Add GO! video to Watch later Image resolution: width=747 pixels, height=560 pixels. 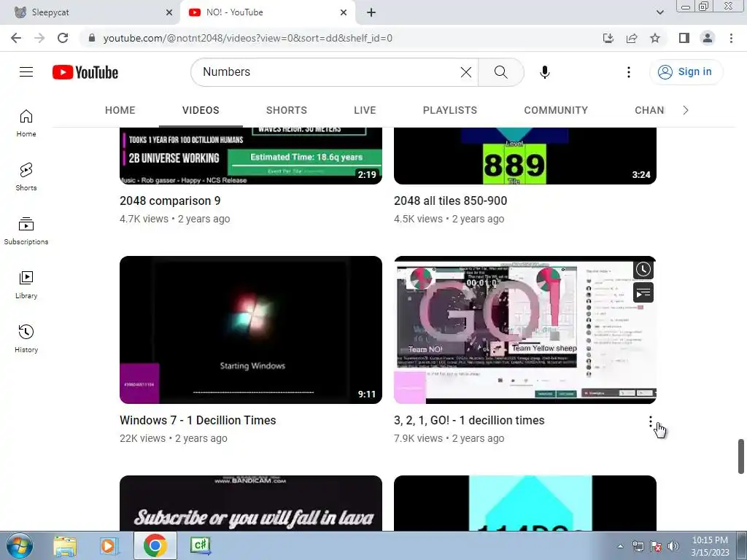(x=643, y=270)
